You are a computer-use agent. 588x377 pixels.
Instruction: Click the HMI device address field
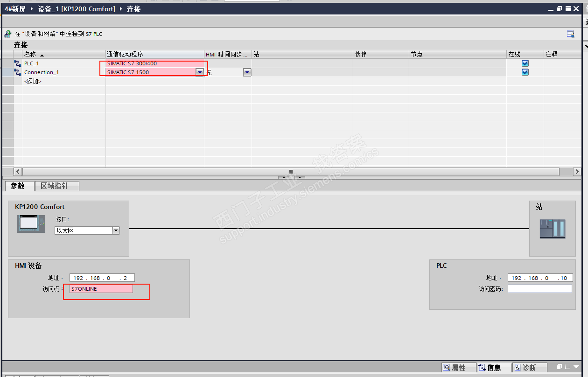tap(102, 278)
